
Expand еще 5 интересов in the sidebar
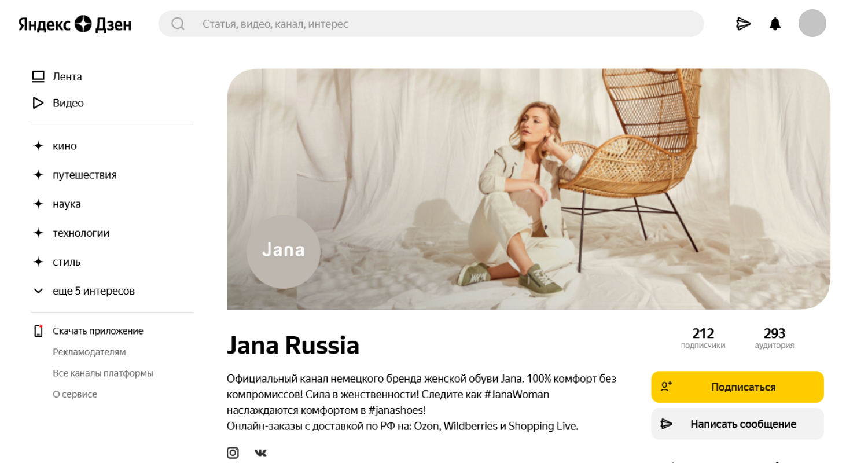[94, 291]
